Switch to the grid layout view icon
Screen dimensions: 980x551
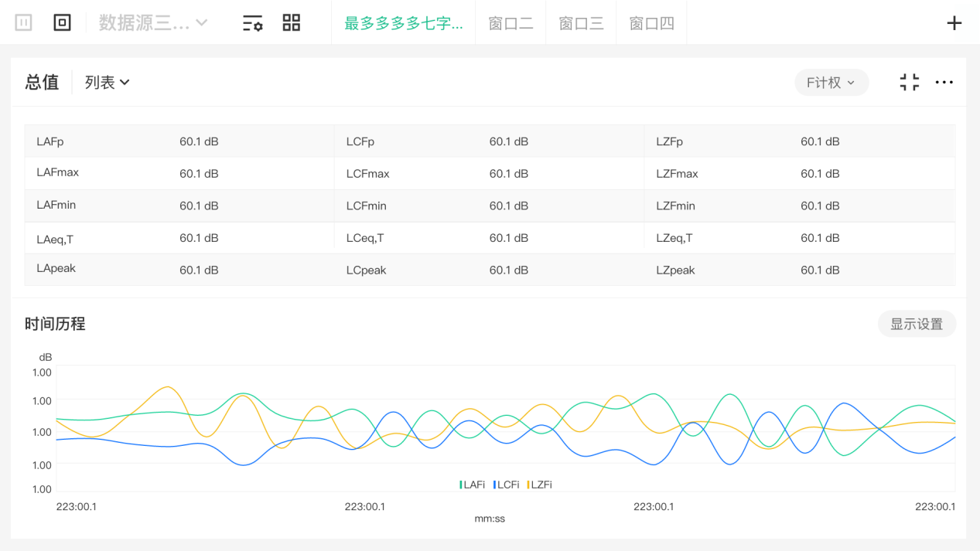click(291, 23)
